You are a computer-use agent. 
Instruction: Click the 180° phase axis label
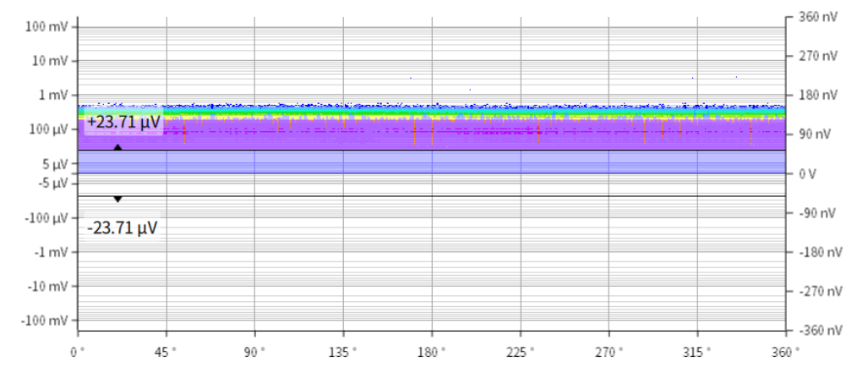tap(432, 349)
